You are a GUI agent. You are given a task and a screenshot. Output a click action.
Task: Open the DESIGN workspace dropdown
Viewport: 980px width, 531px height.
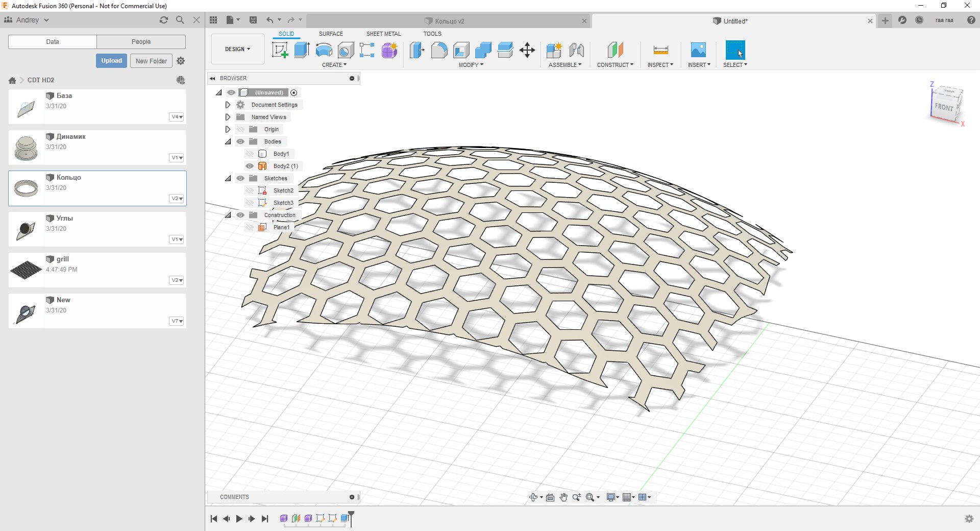click(x=237, y=49)
